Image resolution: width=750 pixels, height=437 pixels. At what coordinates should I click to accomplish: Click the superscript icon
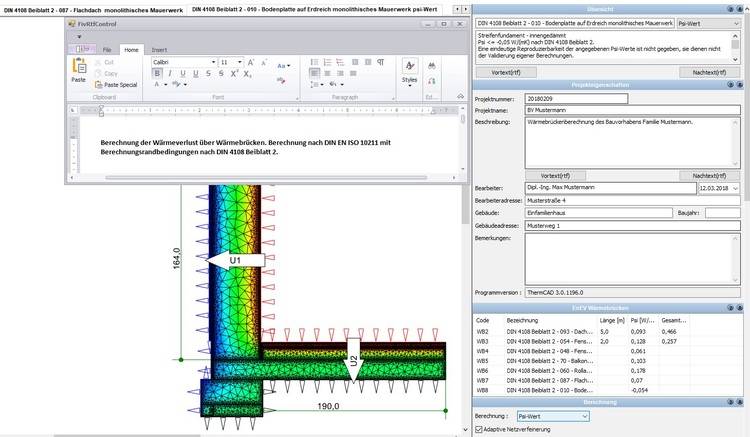pyautogui.click(x=233, y=74)
